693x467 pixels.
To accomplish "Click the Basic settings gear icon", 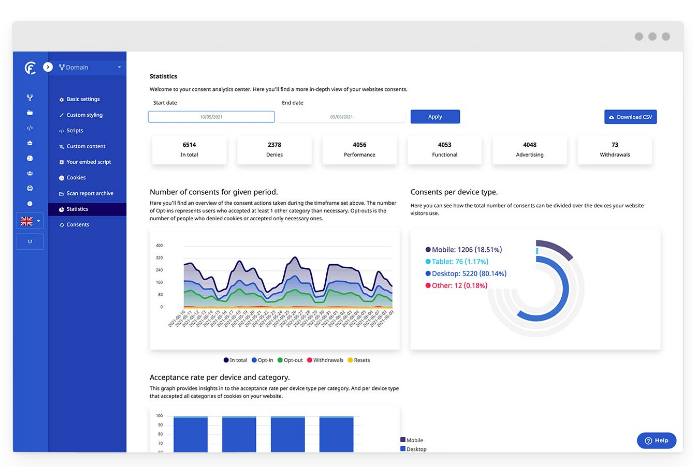I will click(61, 99).
